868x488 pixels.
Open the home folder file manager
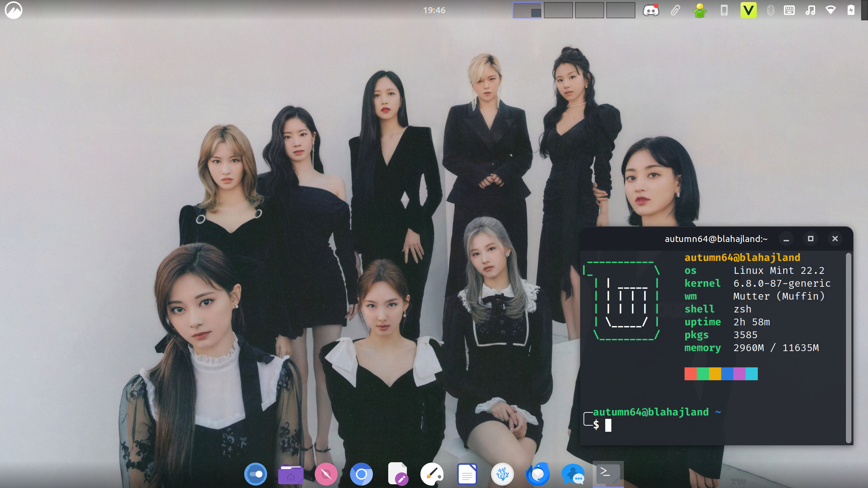coord(291,474)
